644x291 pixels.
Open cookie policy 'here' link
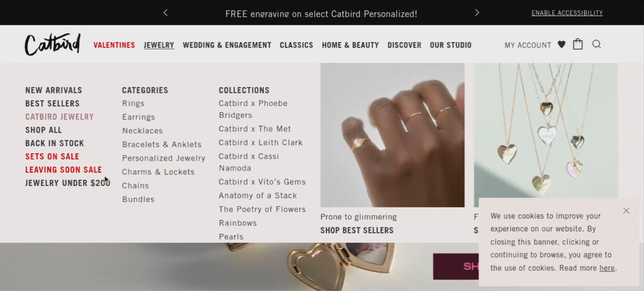[x=607, y=268]
